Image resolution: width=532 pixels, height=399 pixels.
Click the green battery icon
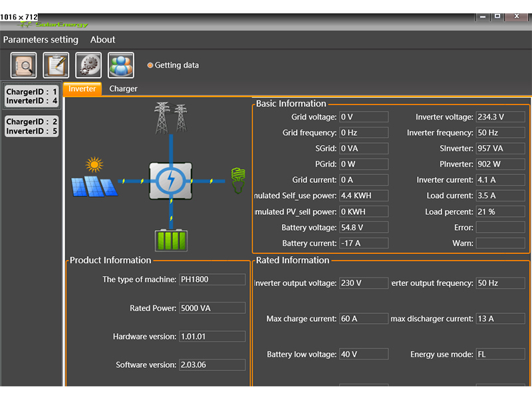coord(171,239)
